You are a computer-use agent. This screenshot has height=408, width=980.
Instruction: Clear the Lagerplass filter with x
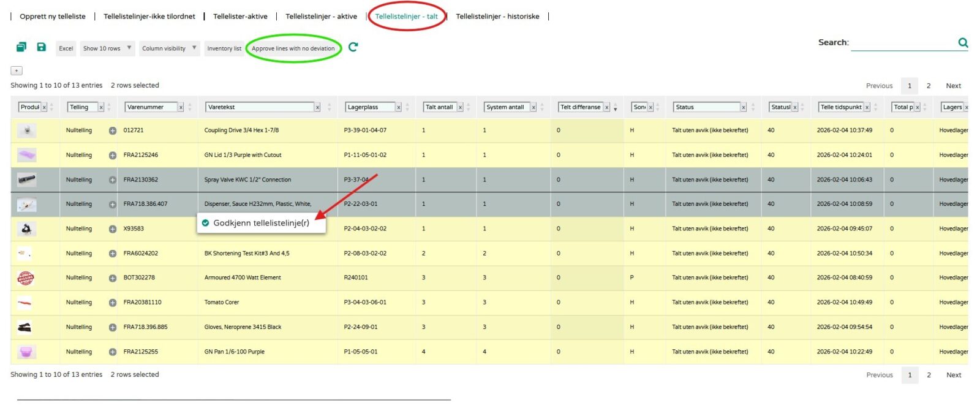398,107
